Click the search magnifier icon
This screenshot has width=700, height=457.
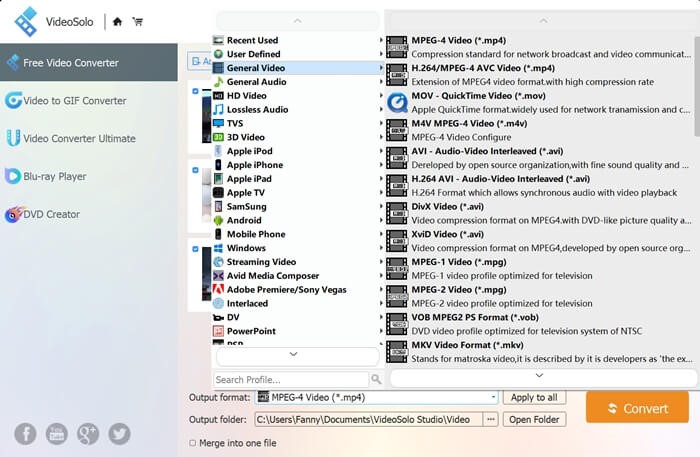click(x=376, y=379)
